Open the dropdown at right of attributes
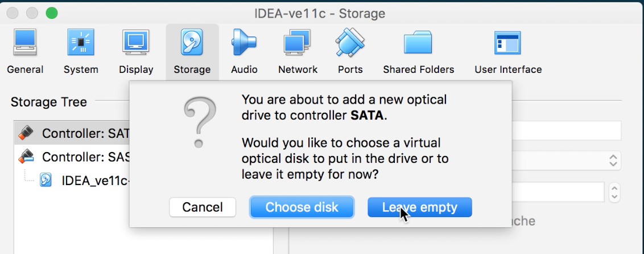The width and height of the screenshot is (644, 254). (613, 160)
